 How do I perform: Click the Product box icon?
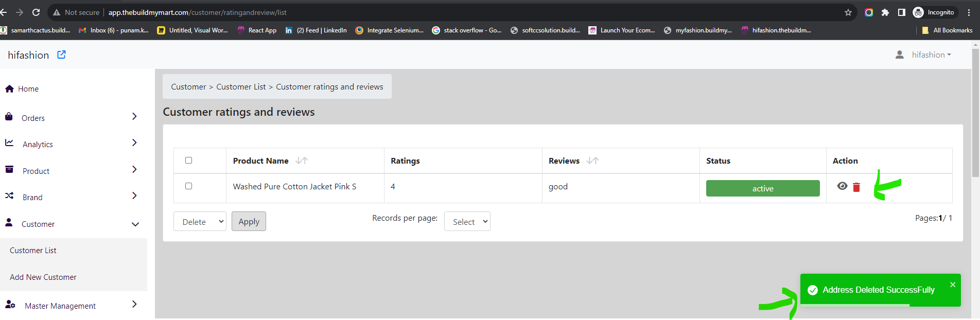(9, 169)
